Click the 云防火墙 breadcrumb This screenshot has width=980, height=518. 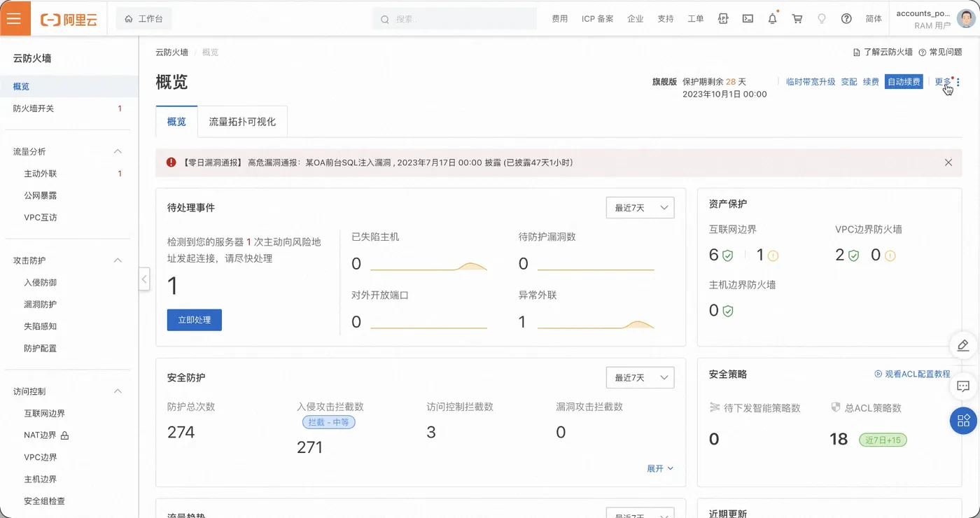[171, 52]
